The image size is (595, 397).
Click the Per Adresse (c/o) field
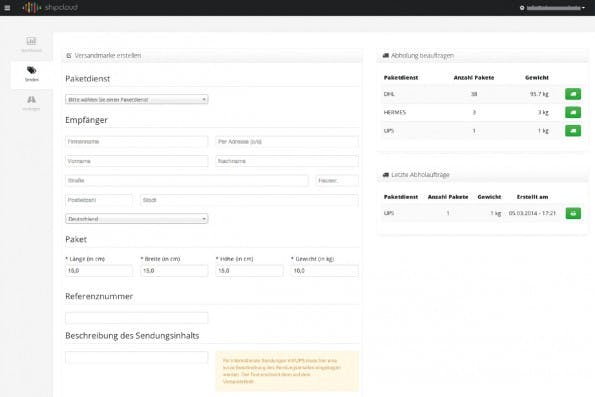(287, 142)
